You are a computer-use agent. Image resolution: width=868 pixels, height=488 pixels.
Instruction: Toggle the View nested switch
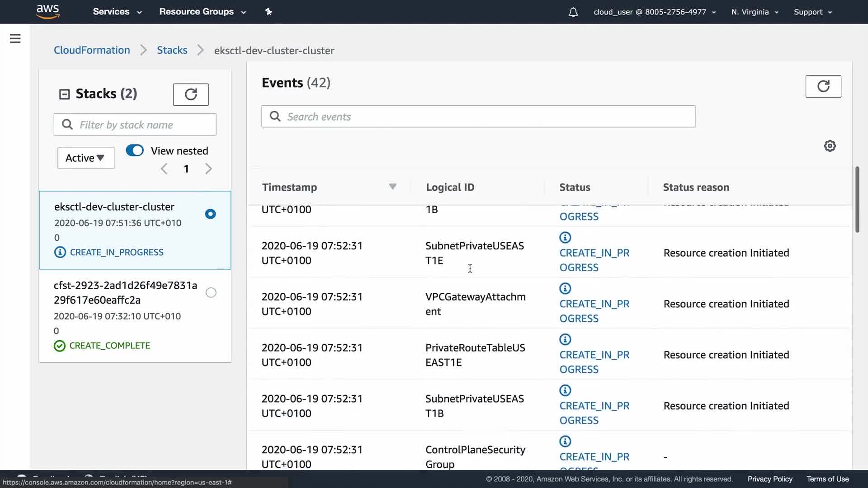point(135,150)
